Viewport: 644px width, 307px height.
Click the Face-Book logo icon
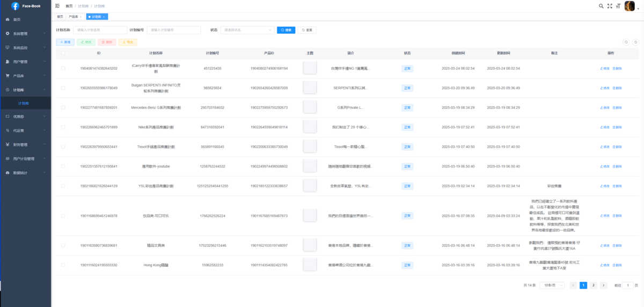pyautogui.click(x=15, y=6)
